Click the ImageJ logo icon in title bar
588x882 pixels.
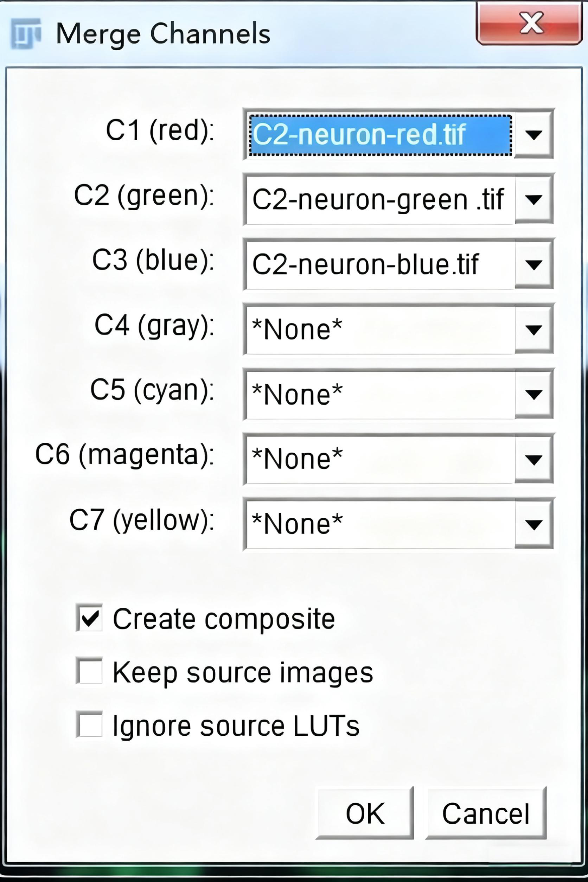tap(26, 33)
